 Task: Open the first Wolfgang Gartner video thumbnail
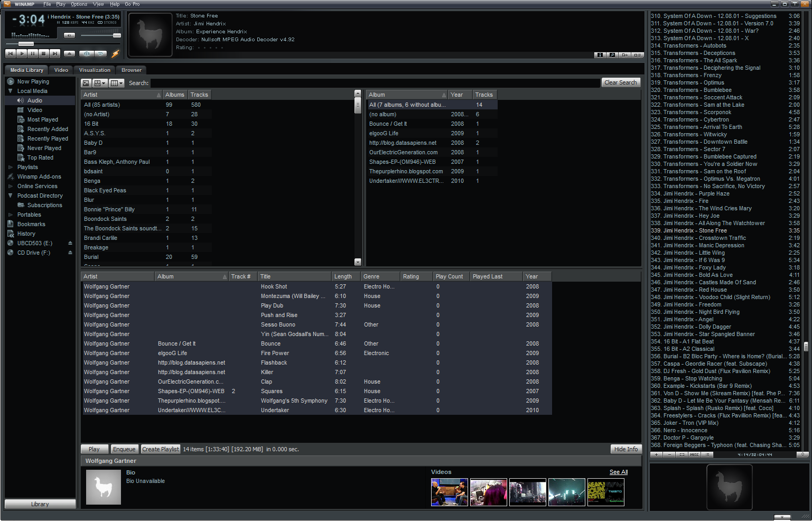[x=450, y=492]
